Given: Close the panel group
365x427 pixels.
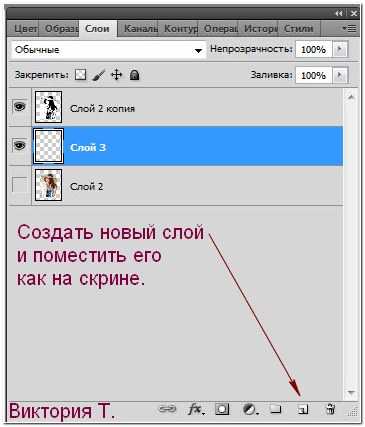Looking at the screenshot, I should pyautogui.click(x=354, y=14).
